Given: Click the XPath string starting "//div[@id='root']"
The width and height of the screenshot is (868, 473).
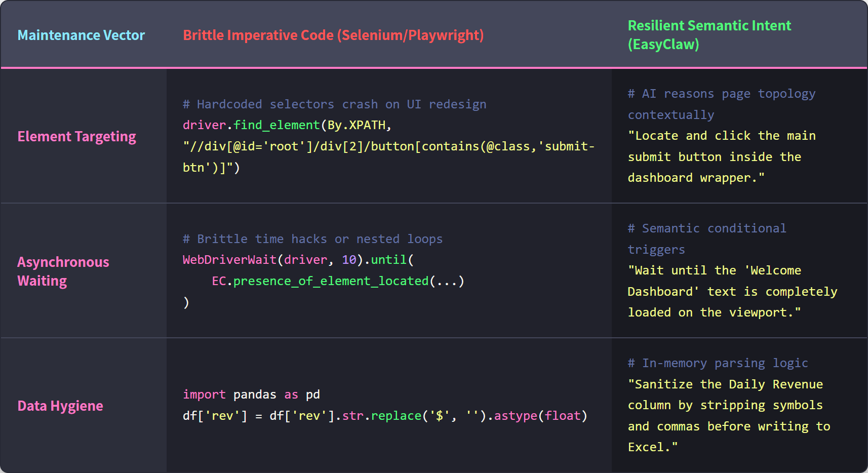Looking at the screenshot, I should [x=388, y=157].
